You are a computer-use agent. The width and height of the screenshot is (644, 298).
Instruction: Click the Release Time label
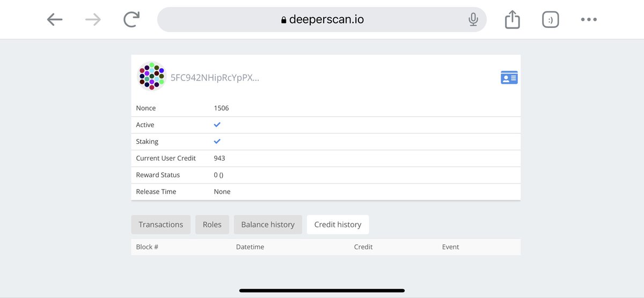[x=156, y=192]
